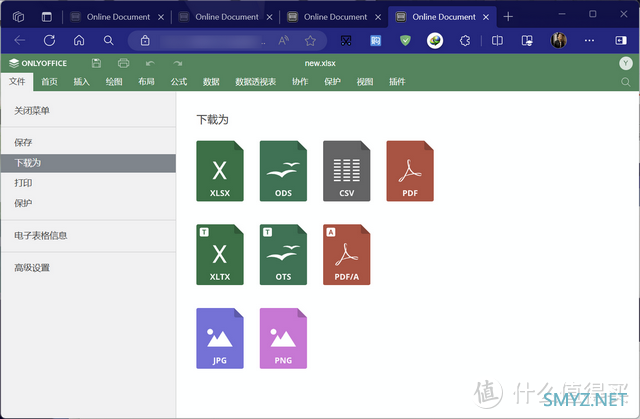Viewport: 640px width, 419px height.
Task: Select 关闭菜单 in file menu
Action: pyautogui.click(x=89, y=111)
